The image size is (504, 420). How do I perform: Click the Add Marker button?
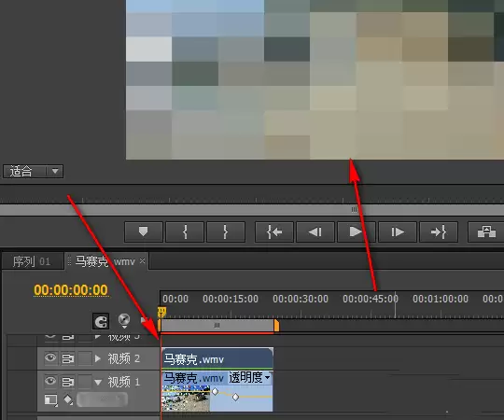click(x=144, y=231)
